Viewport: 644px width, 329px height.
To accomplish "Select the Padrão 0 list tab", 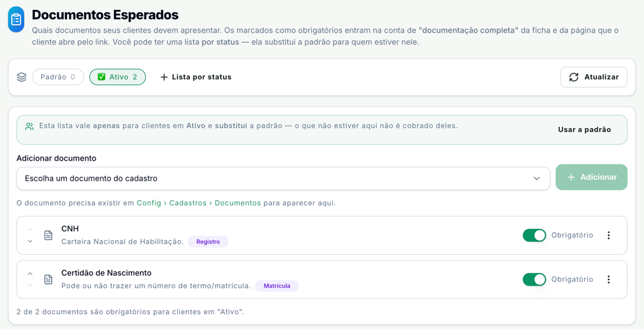I will tap(58, 77).
